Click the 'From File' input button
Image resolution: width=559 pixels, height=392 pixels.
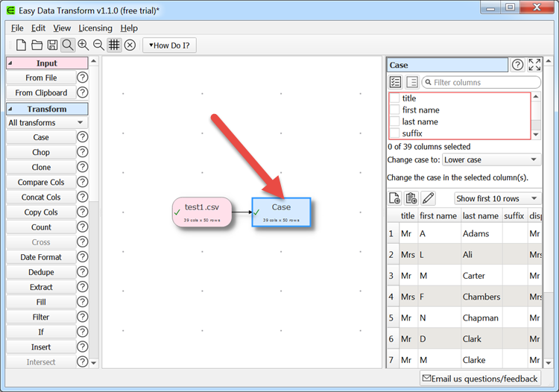[41, 78]
